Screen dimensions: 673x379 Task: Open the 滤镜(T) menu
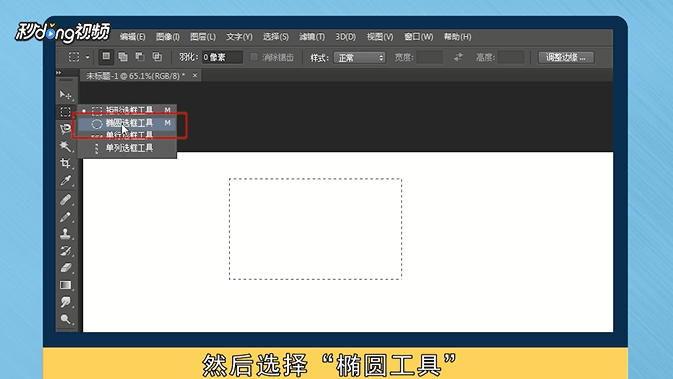pos(312,37)
